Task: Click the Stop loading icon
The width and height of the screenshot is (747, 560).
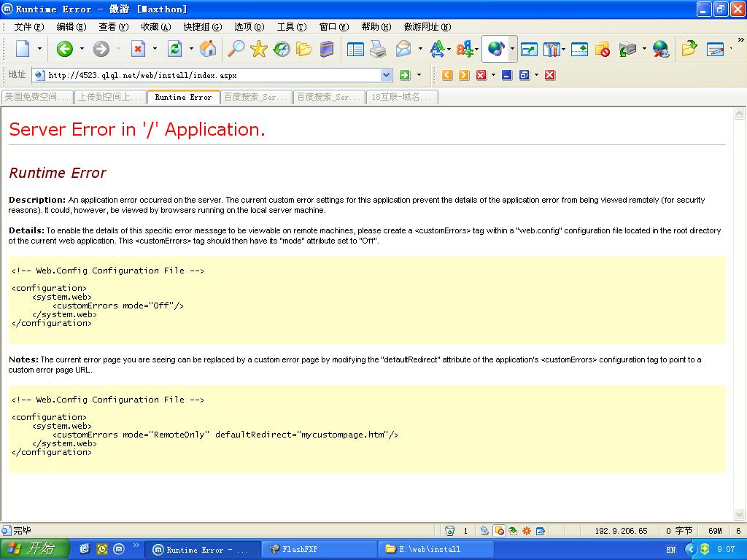Action: click(138, 49)
